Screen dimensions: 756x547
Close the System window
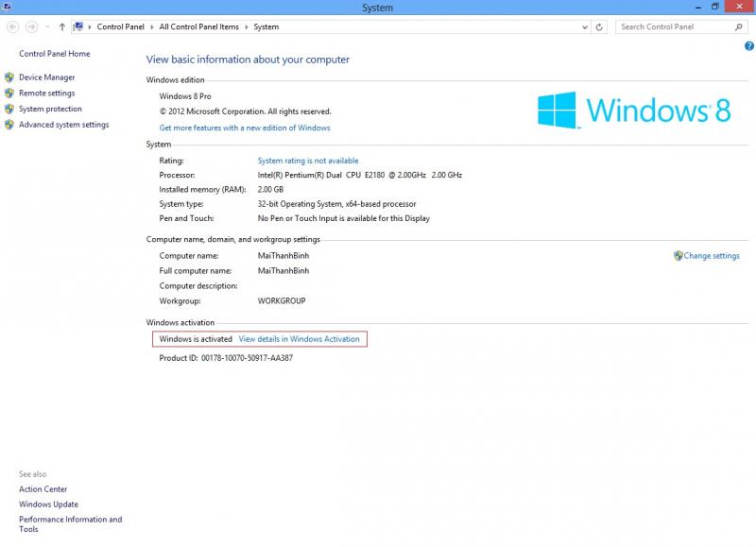coord(740,7)
